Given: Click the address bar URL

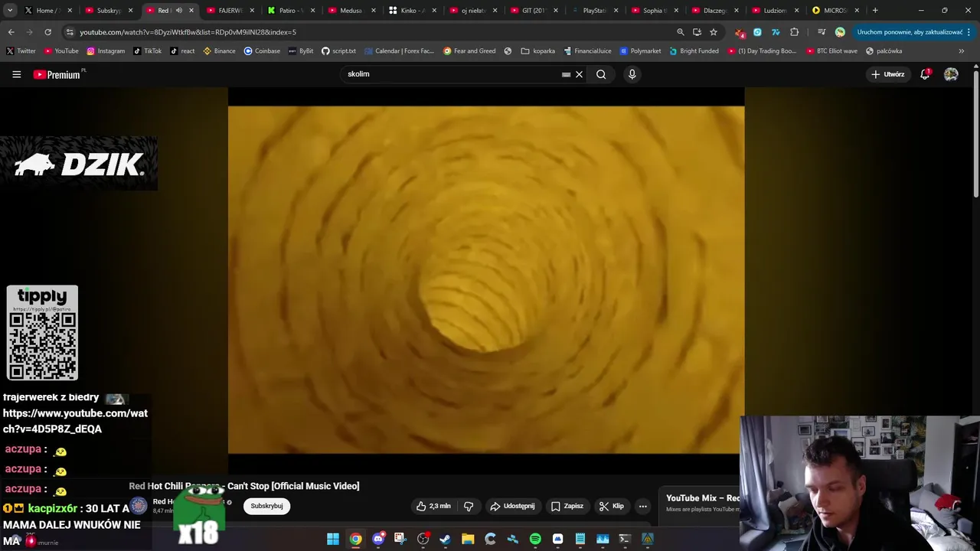Looking at the screenshot, I should [188, 32].
